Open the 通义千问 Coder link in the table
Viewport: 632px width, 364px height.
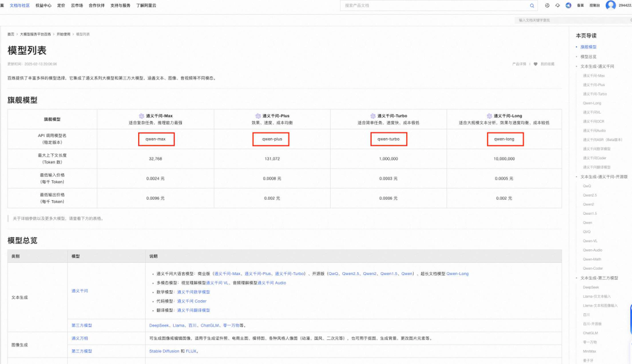tap(192, 301)
